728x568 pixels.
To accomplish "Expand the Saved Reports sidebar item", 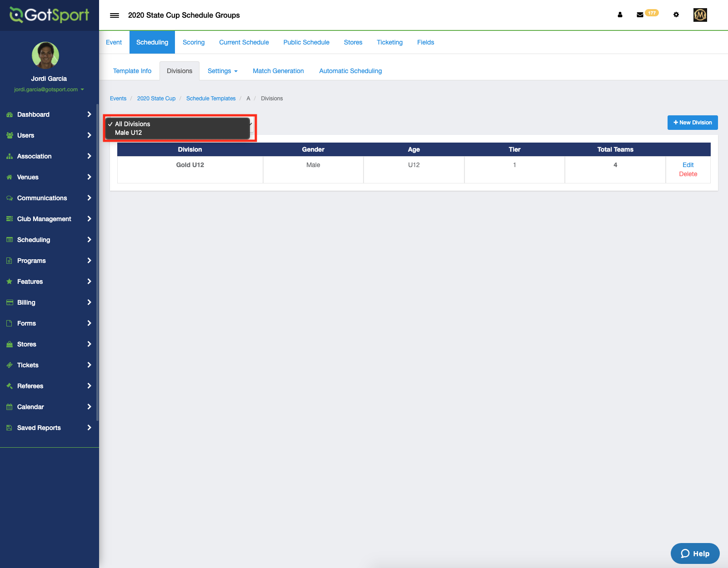I will pos(89,427).
